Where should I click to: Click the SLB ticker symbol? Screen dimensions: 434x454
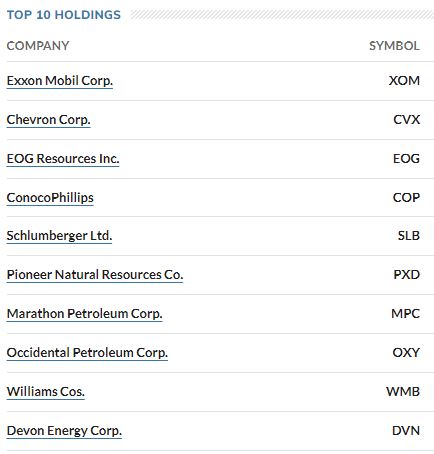409,236
